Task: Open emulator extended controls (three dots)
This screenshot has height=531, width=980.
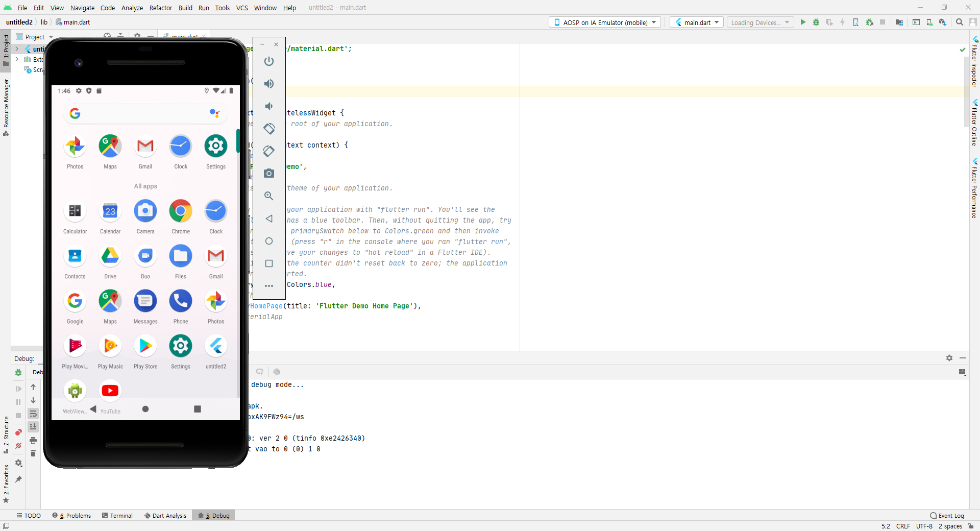Action: click(x=269, y=286)
